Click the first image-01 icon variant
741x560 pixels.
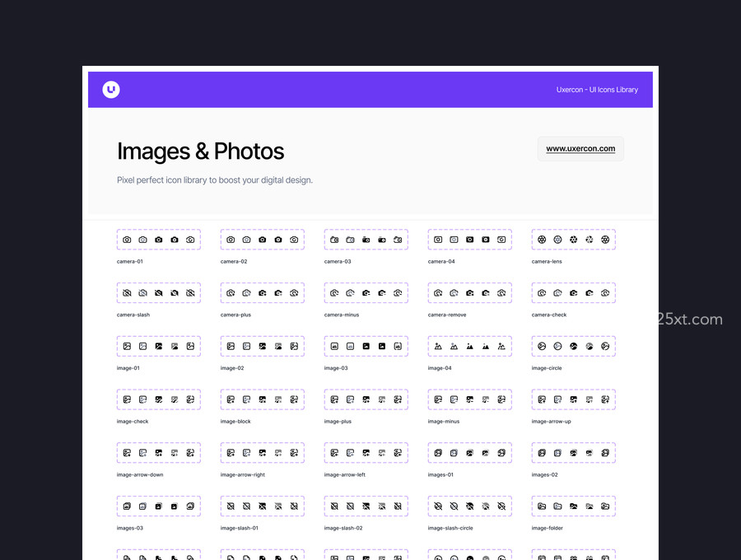pyautogui.click(x=127, y=347)
